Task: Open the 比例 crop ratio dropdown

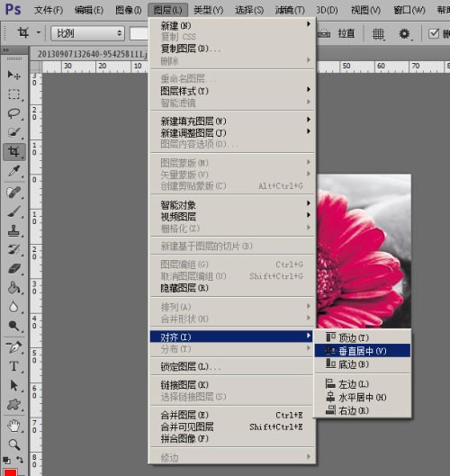Action: (88, 33)
